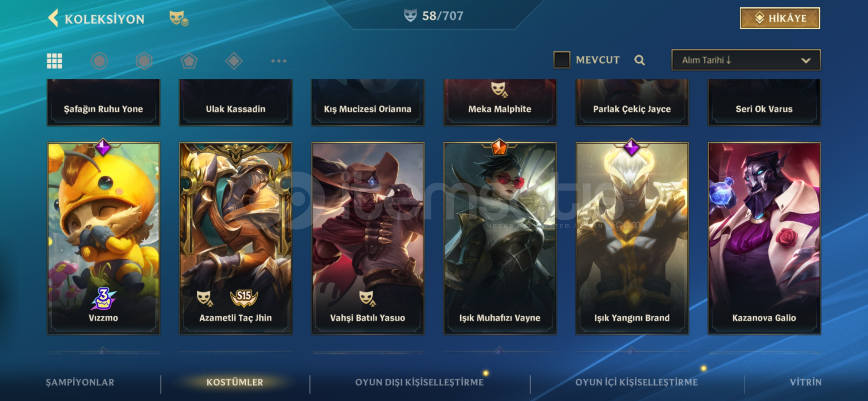This screenshot has width=868, height=401.
Task: Expand the Alım Tarihi sort dropdown
Action: [x=746, y=60]
